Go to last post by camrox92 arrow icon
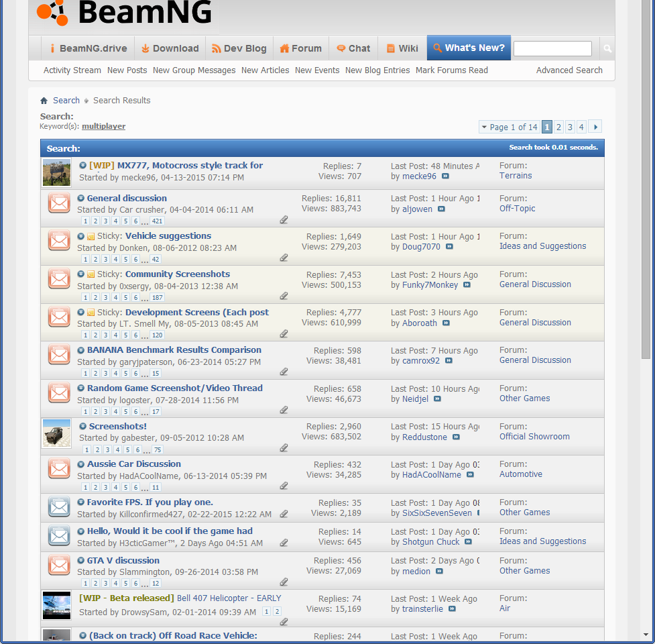 pyautogui.click(x=449, y=361)
